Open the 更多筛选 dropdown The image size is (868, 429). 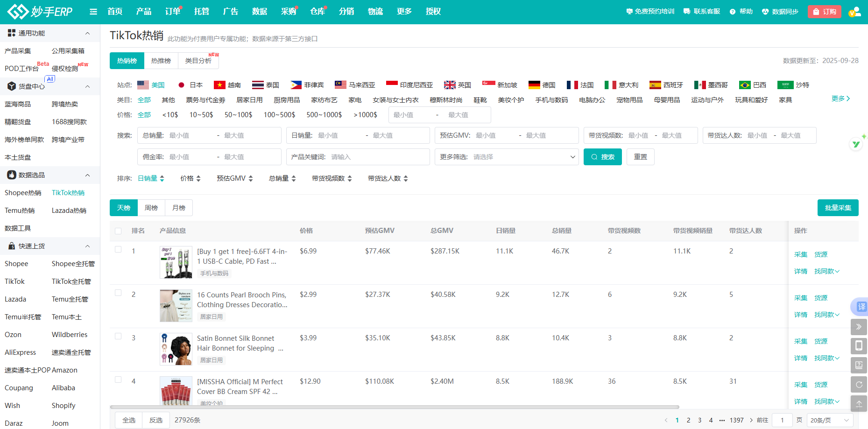(x=507, y=157)
